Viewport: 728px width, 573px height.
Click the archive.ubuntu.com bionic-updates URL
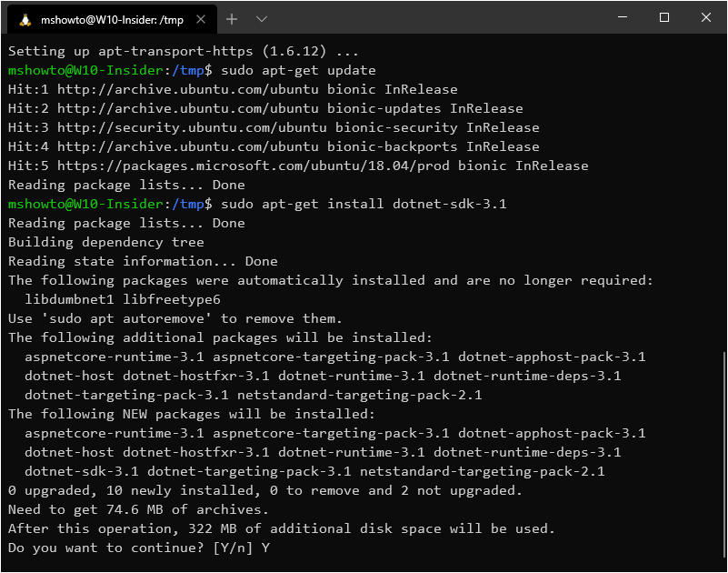(188, 109)
